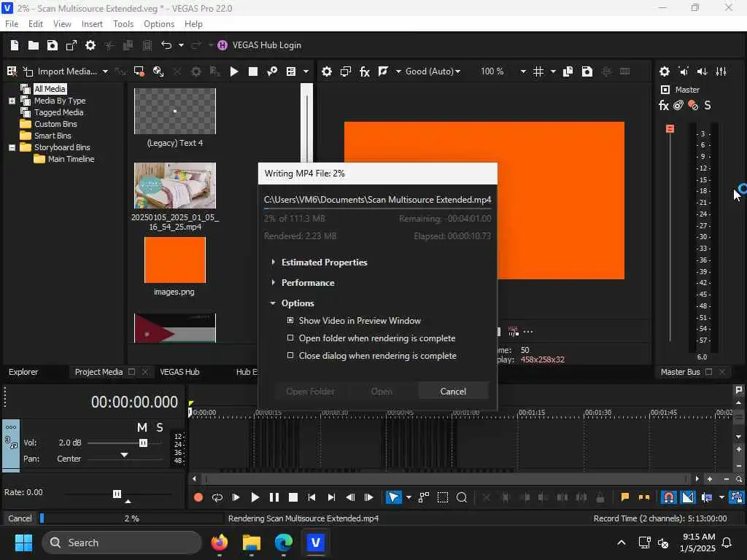Click Cancel in the status bar
The width and height of the screenshot is (747, 560).
[x=20, y=518]
